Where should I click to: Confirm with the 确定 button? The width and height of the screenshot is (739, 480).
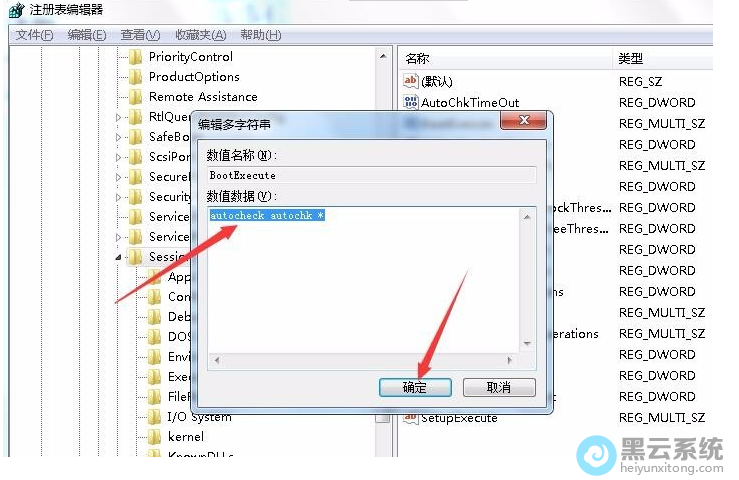pos(415,388)
